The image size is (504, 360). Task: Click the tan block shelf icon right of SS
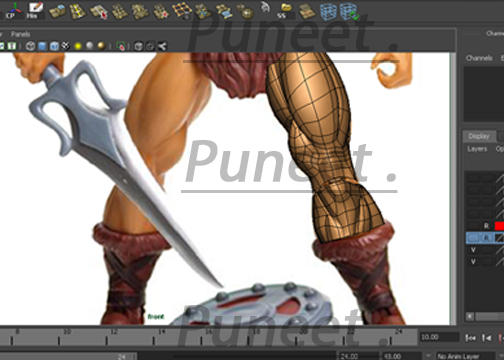(307, 12)
